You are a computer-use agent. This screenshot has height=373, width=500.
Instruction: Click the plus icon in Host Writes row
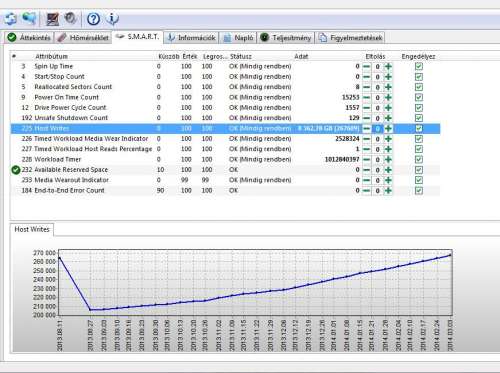pos(388,129)
